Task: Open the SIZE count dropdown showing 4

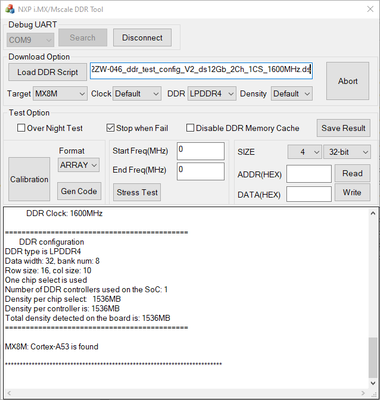Action: pos(305,152)
